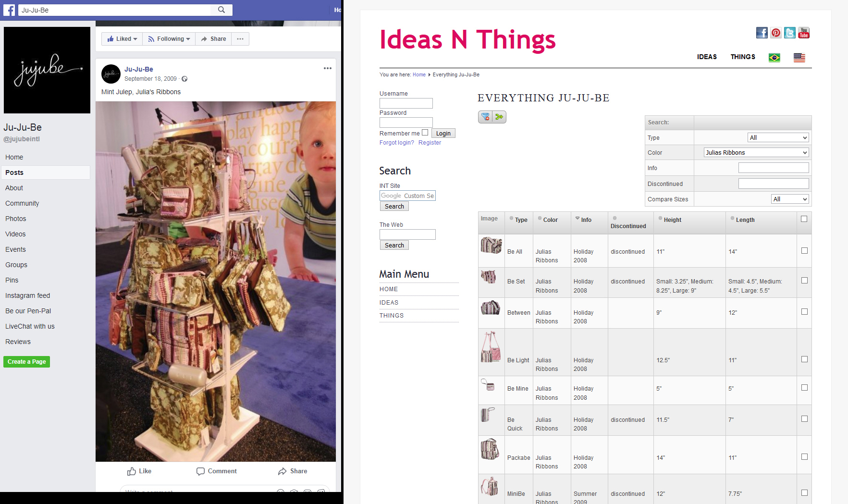Click The Web Search button
848x504 pixels.
[x=394, y=245]
